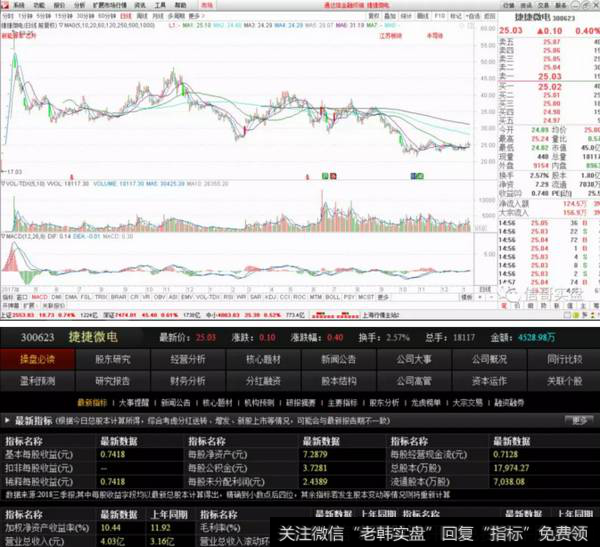
Task: Select the 月线 monthly period
Action: tap(158, 16)
